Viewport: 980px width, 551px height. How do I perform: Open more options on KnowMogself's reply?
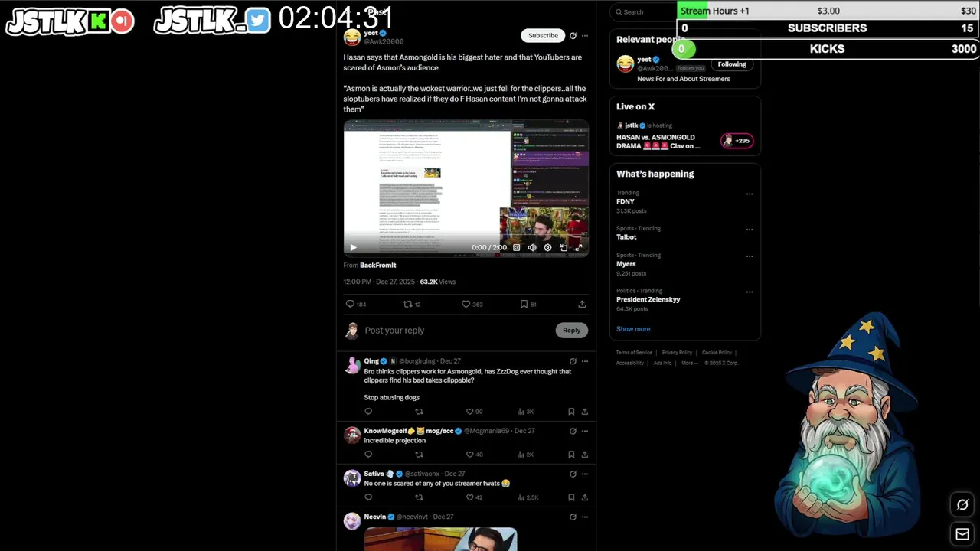click(x=585, y=431)
